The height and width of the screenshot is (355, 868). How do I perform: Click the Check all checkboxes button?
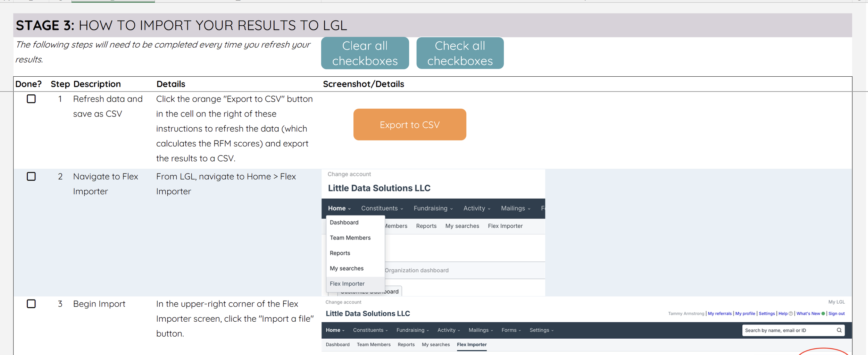click(460, 53)
